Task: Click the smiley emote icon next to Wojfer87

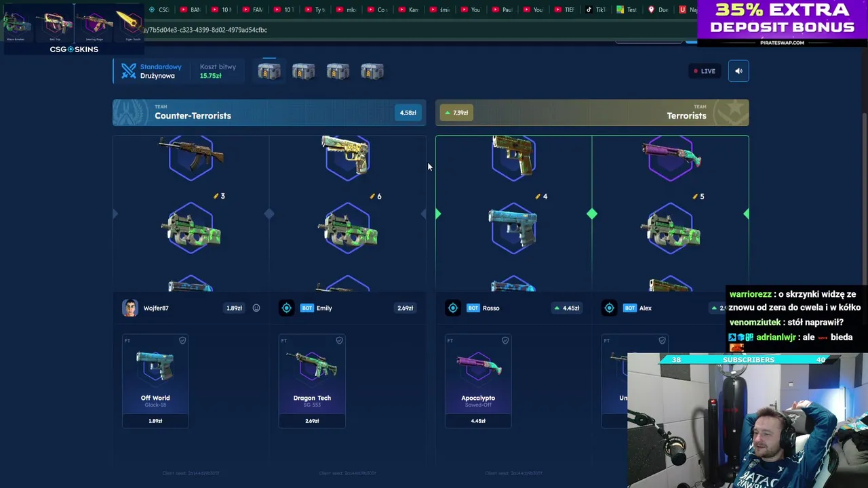Action: click(x=256, y=308)
